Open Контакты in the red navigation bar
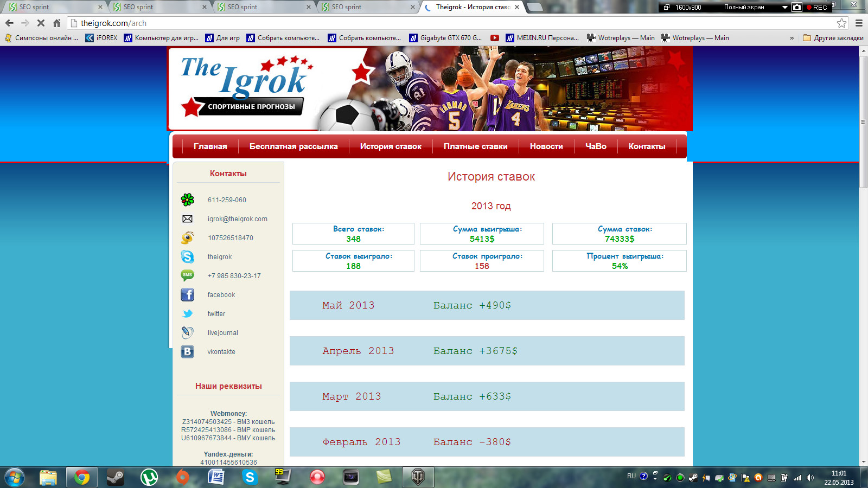This screenshot has height=488, width=868. tap(647, 146)
